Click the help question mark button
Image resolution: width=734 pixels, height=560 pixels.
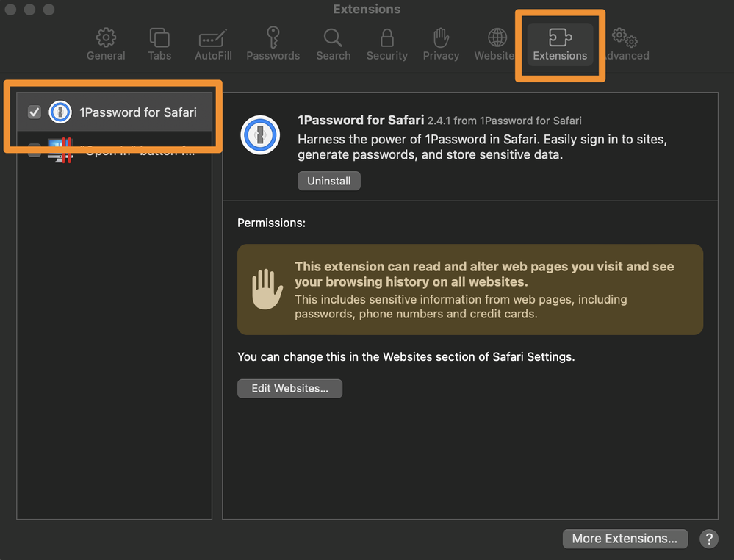tap(709, 539)
